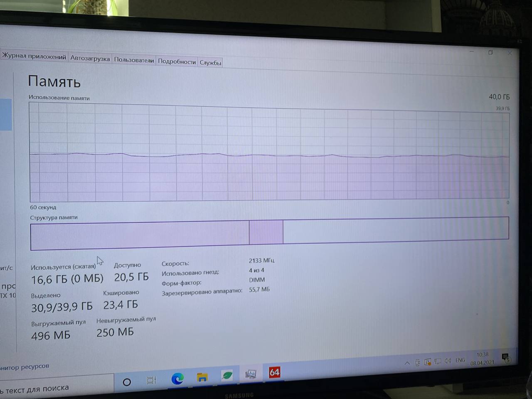532x399 pixels.
Task: Select Task Manager icon on taskbar
Action: click(251, 374)
